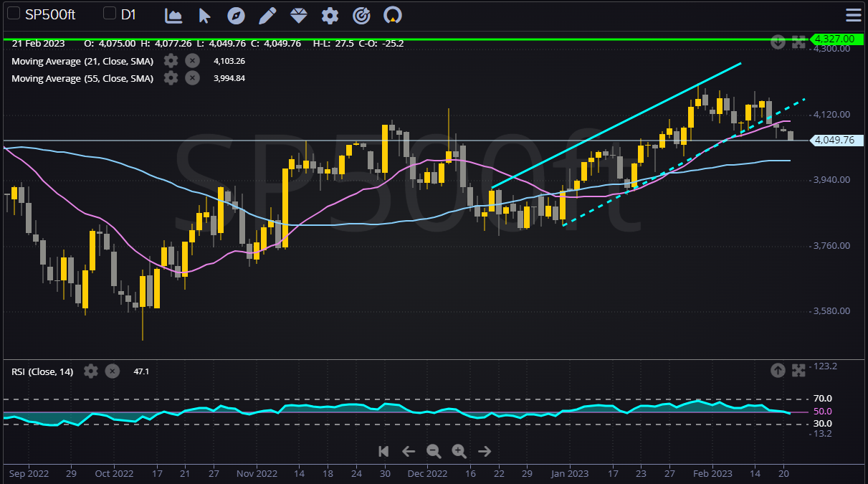The height and width of the screenshot is (484, 868).
Task: Click the 21 Feb 2023 date text
Action: pyautogui.click(x=38, y=43)
